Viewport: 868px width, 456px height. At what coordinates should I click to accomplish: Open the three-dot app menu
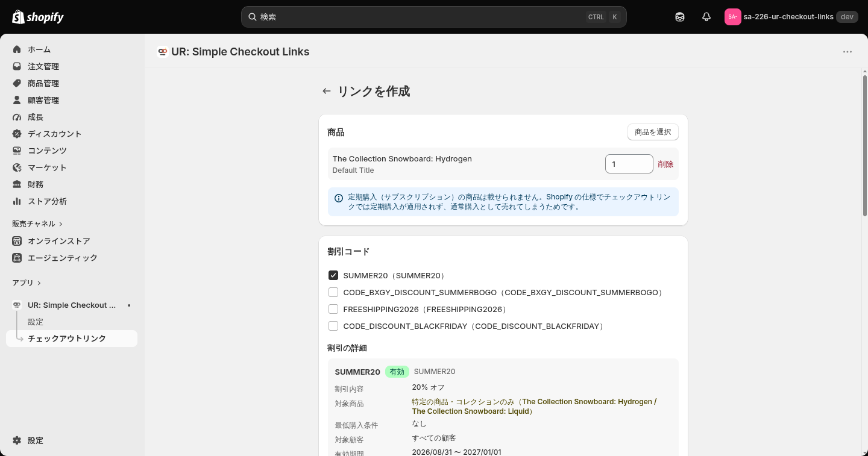tap(848, 52)
